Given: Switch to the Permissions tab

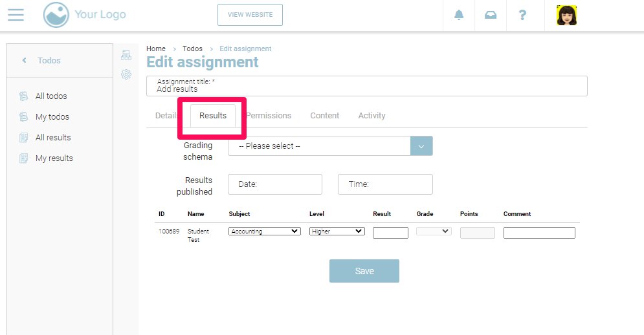Looking at the screenshot, I should pyautogui.click(x=270, y=116).
